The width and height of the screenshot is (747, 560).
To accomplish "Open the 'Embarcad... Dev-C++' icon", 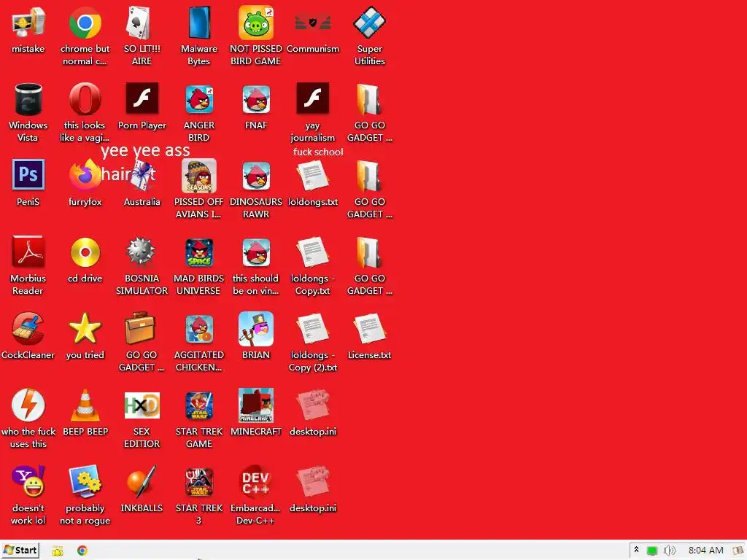I will tap(256, 482).
